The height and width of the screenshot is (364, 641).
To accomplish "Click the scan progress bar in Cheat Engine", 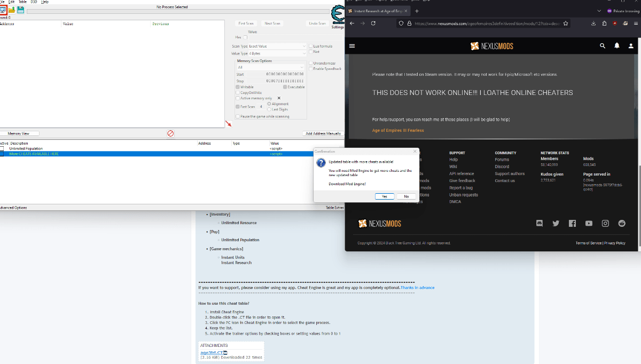I will pos(177,11).
